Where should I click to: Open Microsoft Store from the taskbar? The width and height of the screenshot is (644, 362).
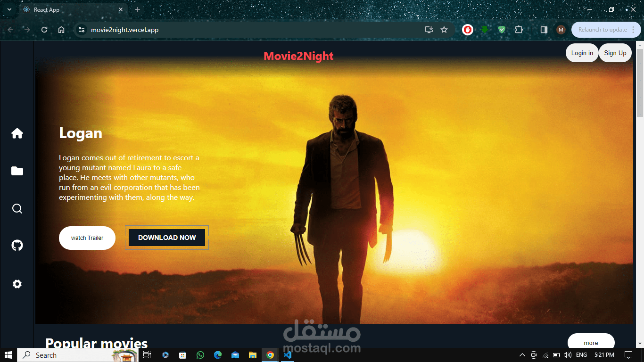pyautogui.click(x=182, y=355)
